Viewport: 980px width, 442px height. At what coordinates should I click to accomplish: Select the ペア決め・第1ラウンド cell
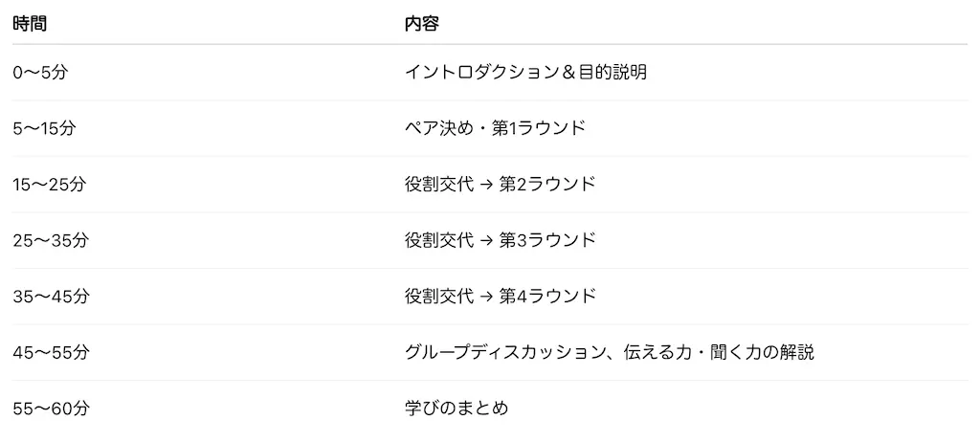495,127
